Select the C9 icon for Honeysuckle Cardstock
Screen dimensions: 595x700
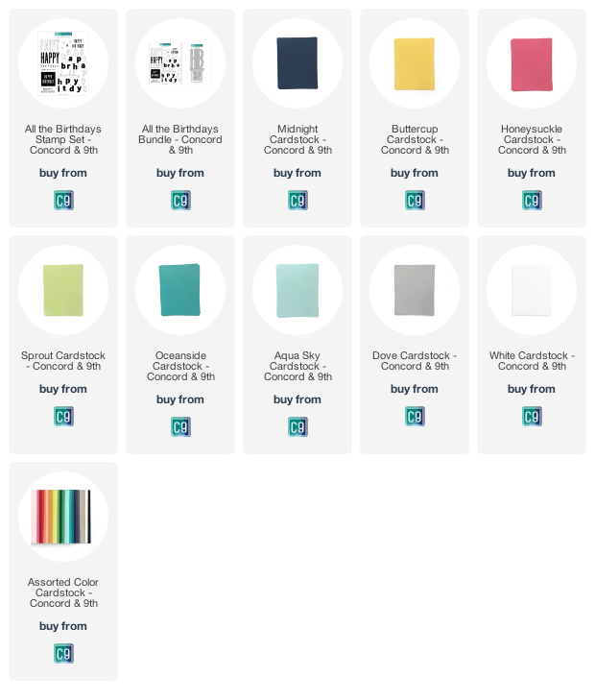[532, 201]
